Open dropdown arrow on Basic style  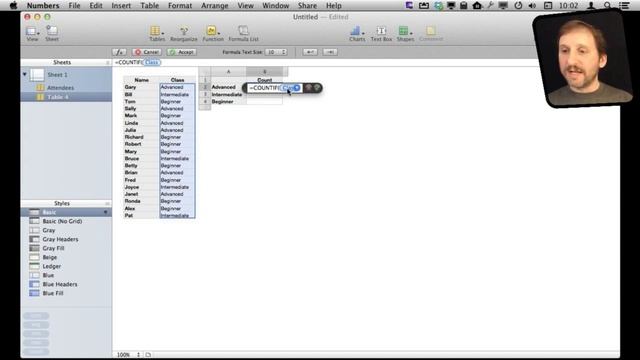pyautogui.click(x=106, y=212)
